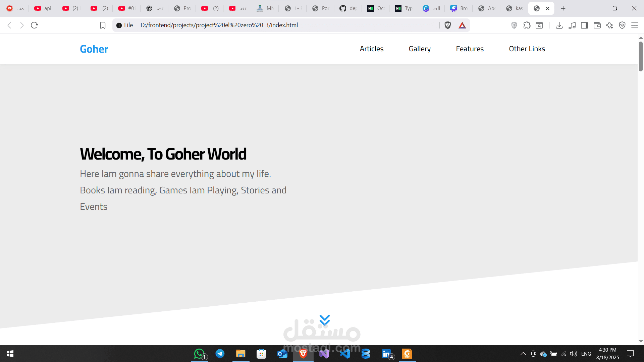Switch to the 'Pro' tab
Image resolution: width=644 pixels, height=362 pixels.
click(182, 8)
